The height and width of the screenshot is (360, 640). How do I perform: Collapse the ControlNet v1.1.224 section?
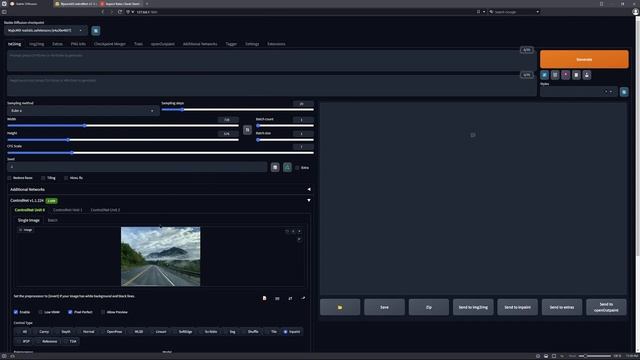click(160, 200)
